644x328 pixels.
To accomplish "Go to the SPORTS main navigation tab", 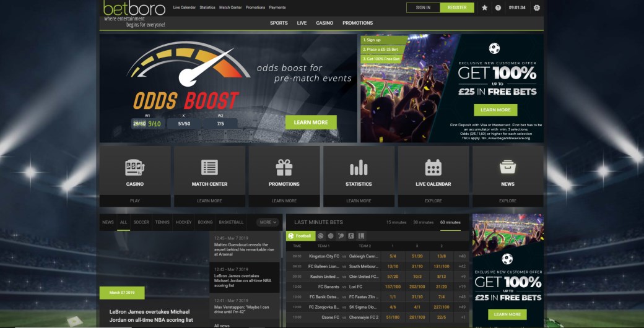I will pos(279,23).
